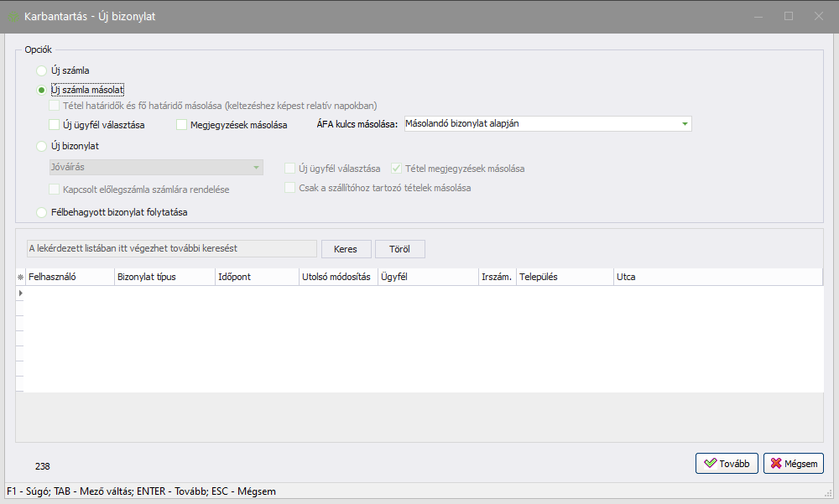Click the Időpont column header
Viewport: 839px width, 504px height.
[256, 277]
